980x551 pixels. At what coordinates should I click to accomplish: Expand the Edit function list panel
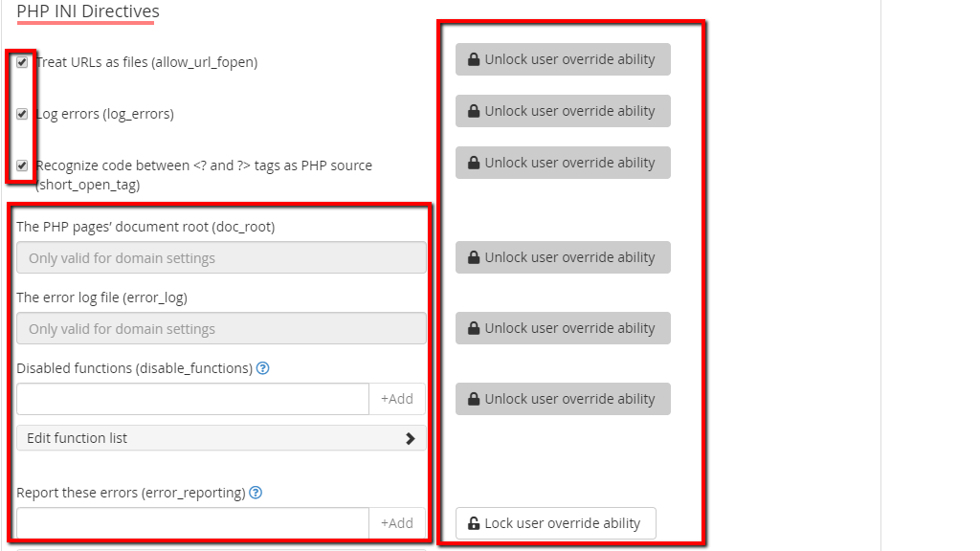(x=220, y=438)
